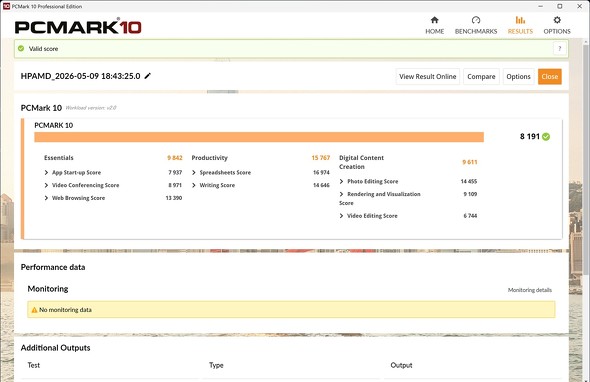Click the Productivity heading
Screen dimensions: 590x382
coord(210,158)
